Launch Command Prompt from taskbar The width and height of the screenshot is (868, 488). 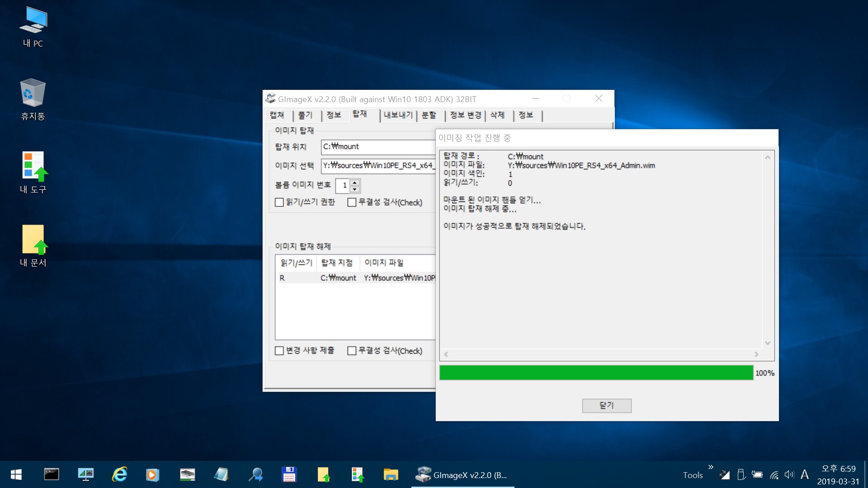pos(51,474)
